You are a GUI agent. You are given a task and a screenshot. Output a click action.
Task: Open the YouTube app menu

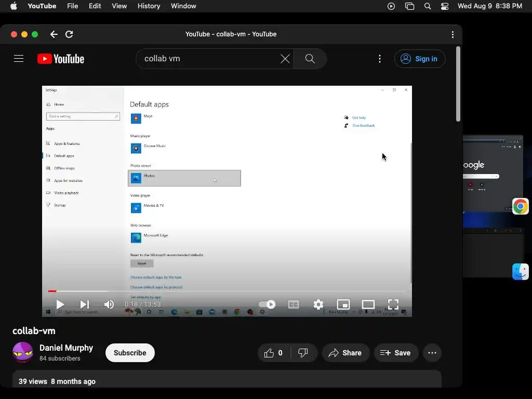pos(42,6)
